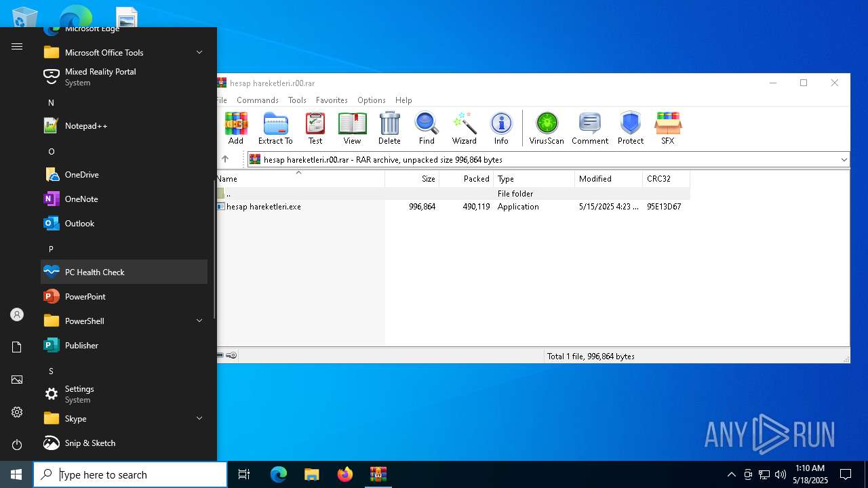868x488 pixels.
Task: Expand the Skype folder
Action: click(x=124, y=418)
